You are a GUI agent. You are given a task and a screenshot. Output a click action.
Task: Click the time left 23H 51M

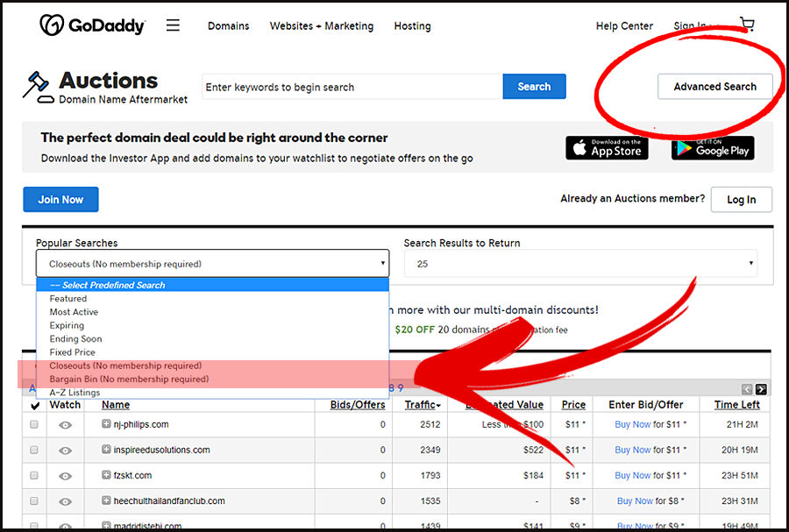pyautogui.click(x=740, y=475)
